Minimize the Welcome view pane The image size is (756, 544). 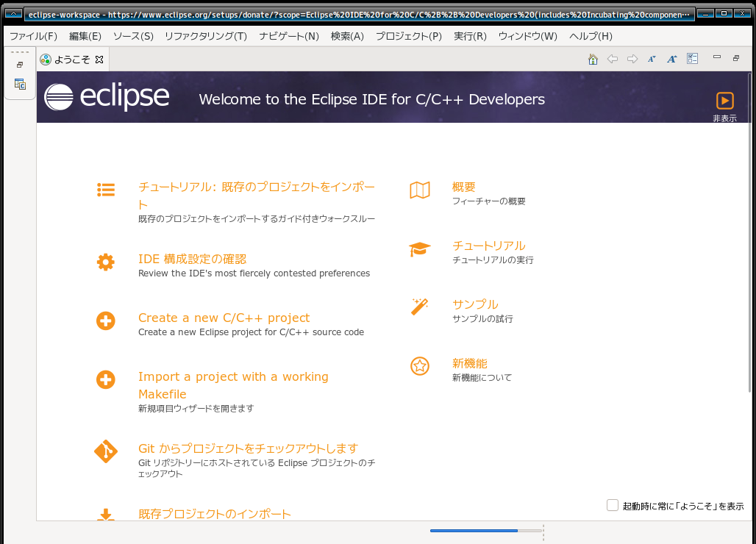click(717, 57)
